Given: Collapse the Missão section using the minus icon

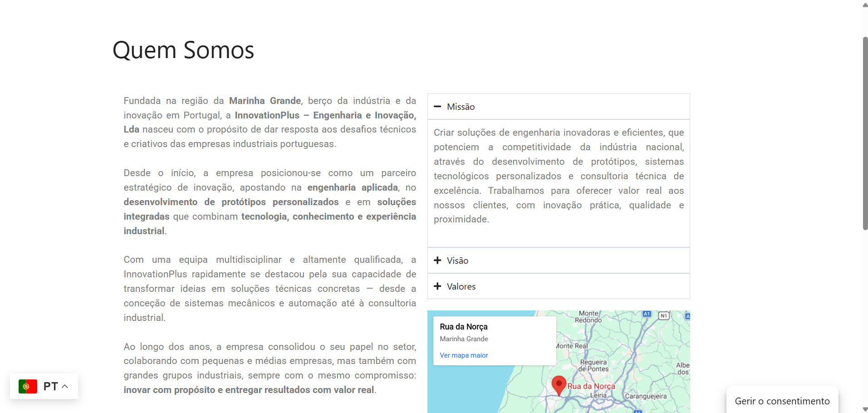Looking at the screenshot, I should pyautogui.click(x=437, y=107).
